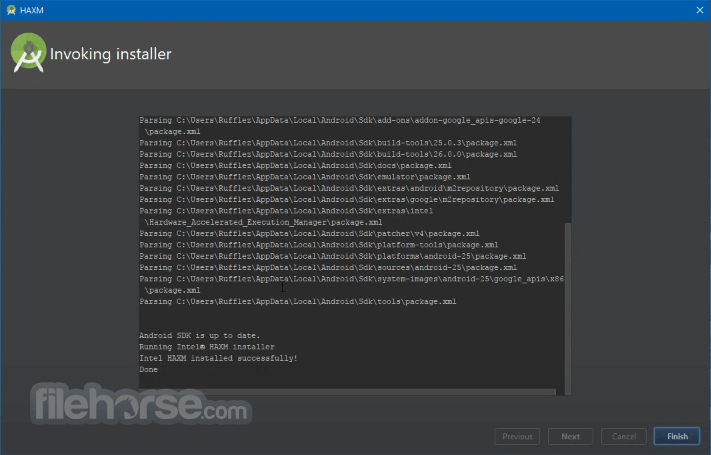Click the HAXM title bar icon

[11, 10]
